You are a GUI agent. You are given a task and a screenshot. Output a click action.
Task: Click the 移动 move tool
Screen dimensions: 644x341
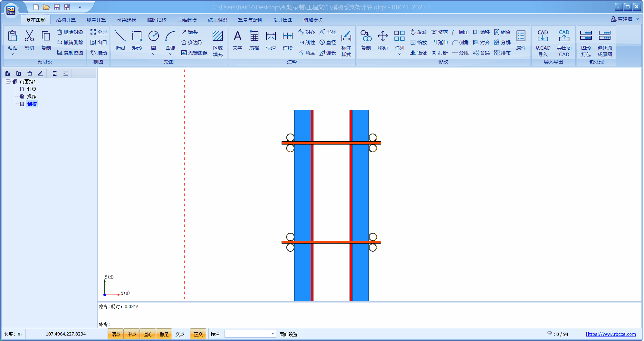[382, 40]
